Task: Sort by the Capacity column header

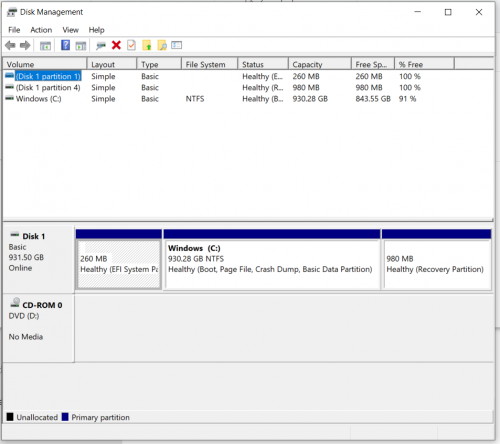Action: point(320,64)
